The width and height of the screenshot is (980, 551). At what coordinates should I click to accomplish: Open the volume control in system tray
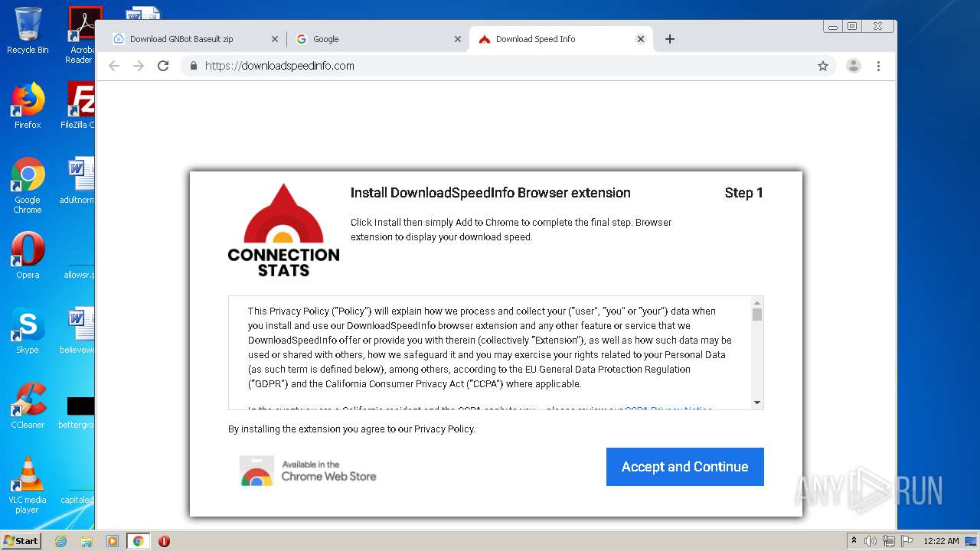[871, 541]
